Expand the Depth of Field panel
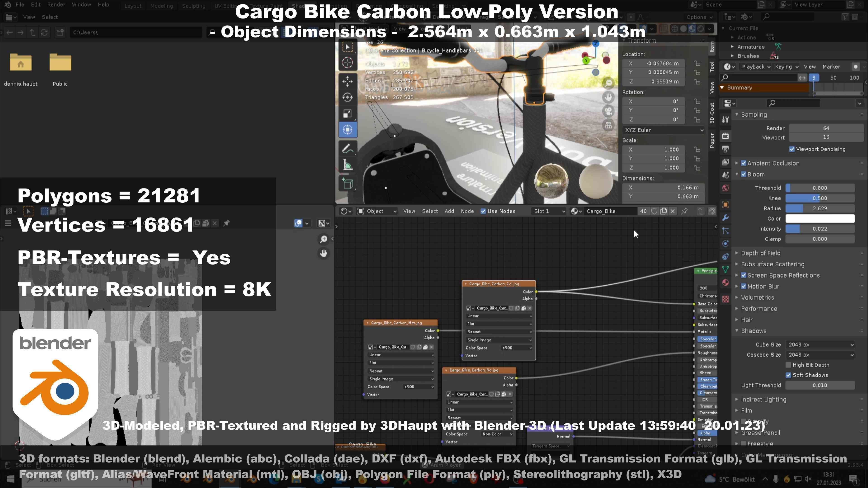The width and height of the screenshot is (868, 488). click(x=760, y=253)
